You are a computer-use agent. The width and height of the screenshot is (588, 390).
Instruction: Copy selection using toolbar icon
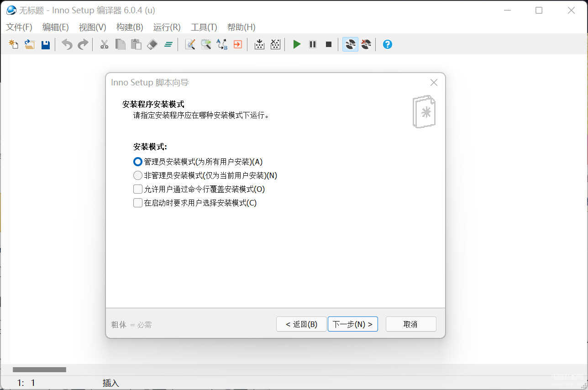coord(121,44)
